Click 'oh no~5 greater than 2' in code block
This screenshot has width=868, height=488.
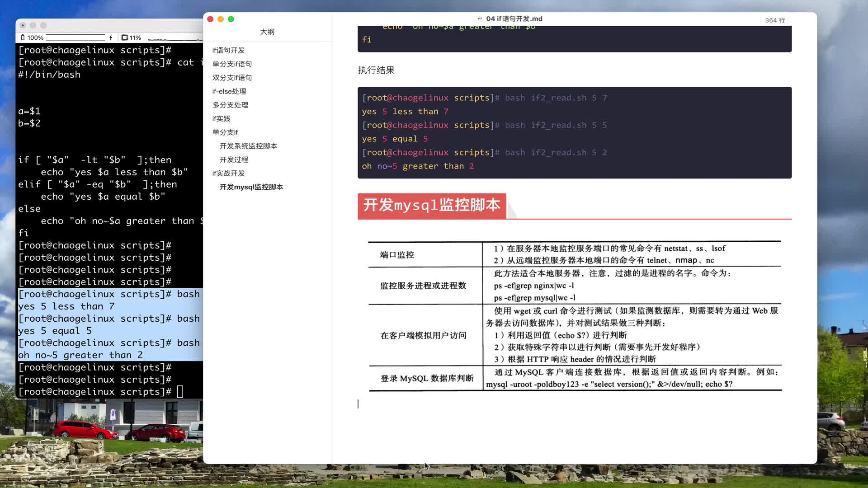418,166
